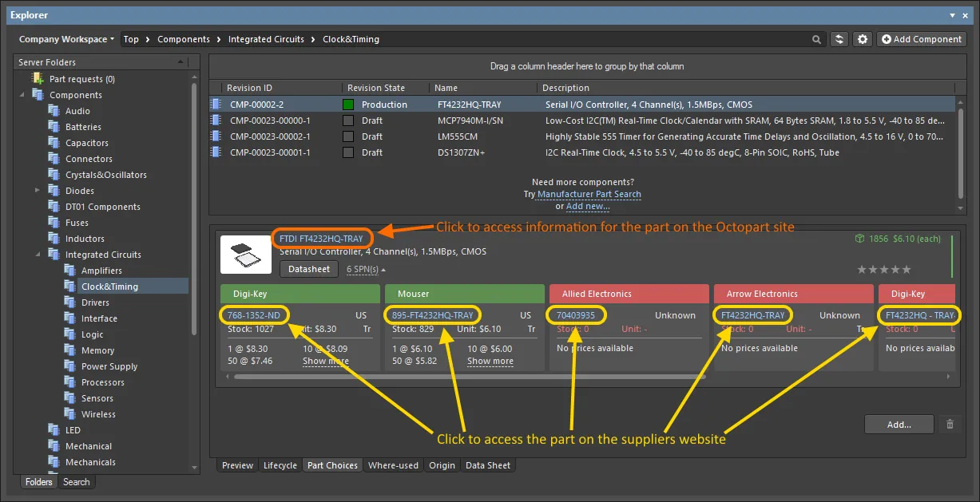Open settings gear in Explorer toolbar
Image resolution: width=980 pixels, height=502 pixels.
point(862,39)
